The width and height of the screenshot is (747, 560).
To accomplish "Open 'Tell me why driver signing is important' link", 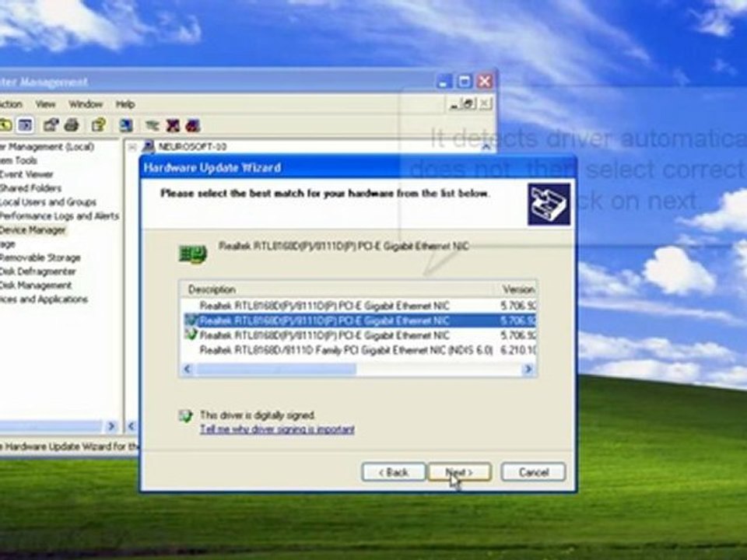I will [277, 429].
